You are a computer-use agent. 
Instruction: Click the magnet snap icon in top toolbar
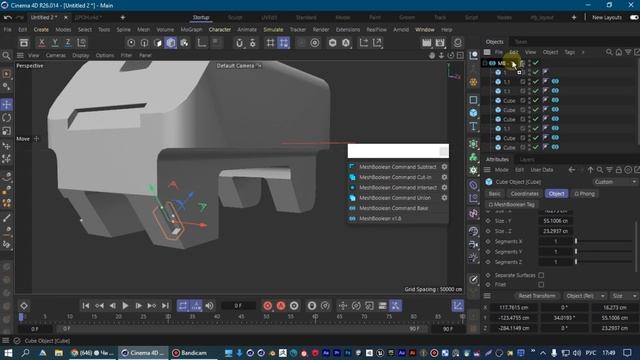pos(240,42)
